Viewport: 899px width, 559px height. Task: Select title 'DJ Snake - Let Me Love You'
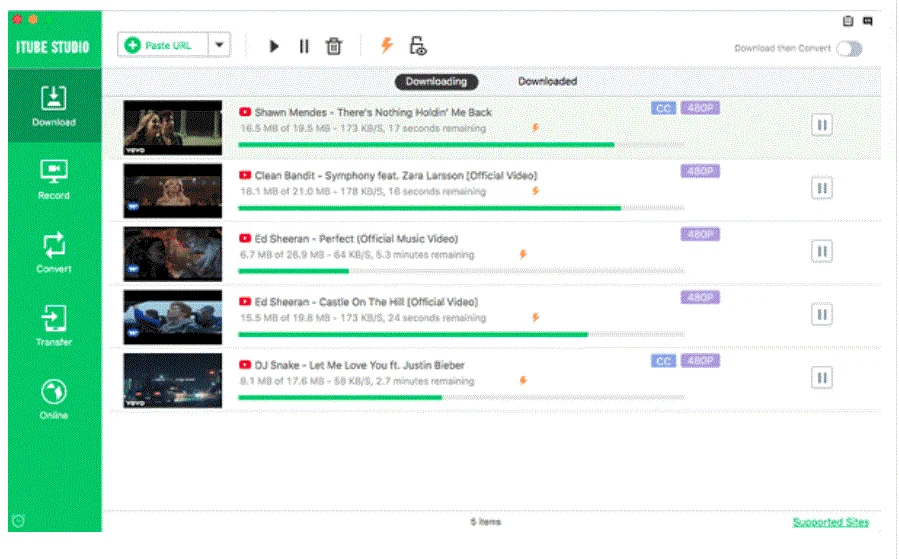click(359, 365)
